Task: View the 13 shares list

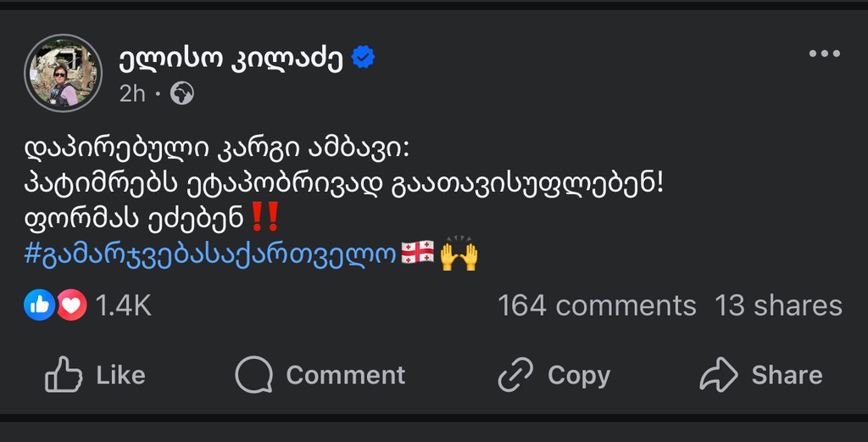Action: [x=778, y=305]
